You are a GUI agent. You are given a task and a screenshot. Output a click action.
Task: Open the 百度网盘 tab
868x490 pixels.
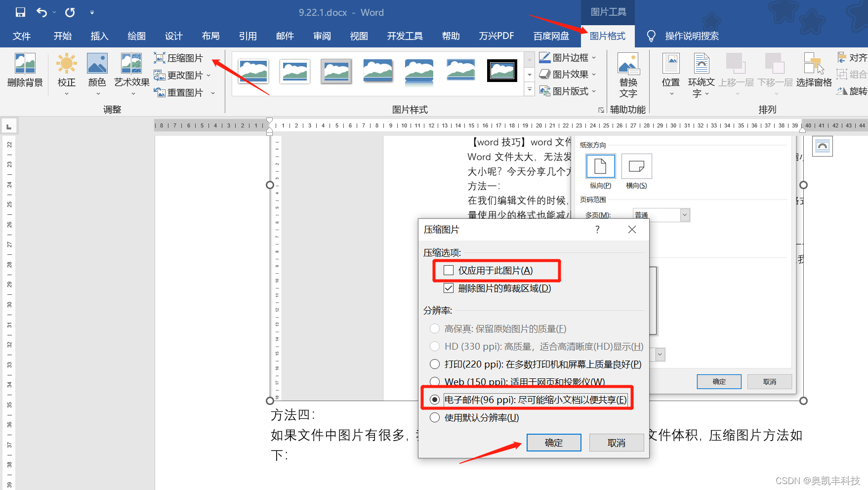click(551, 36)
